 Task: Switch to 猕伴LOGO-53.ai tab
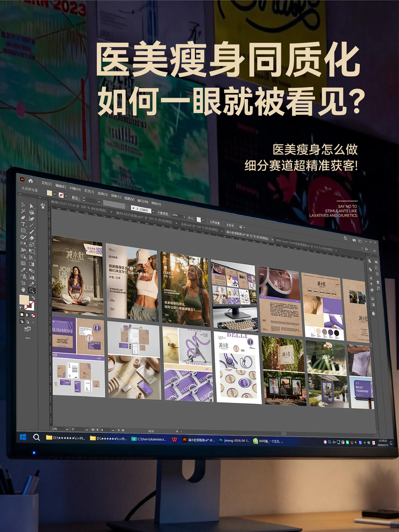pos(79,206)
